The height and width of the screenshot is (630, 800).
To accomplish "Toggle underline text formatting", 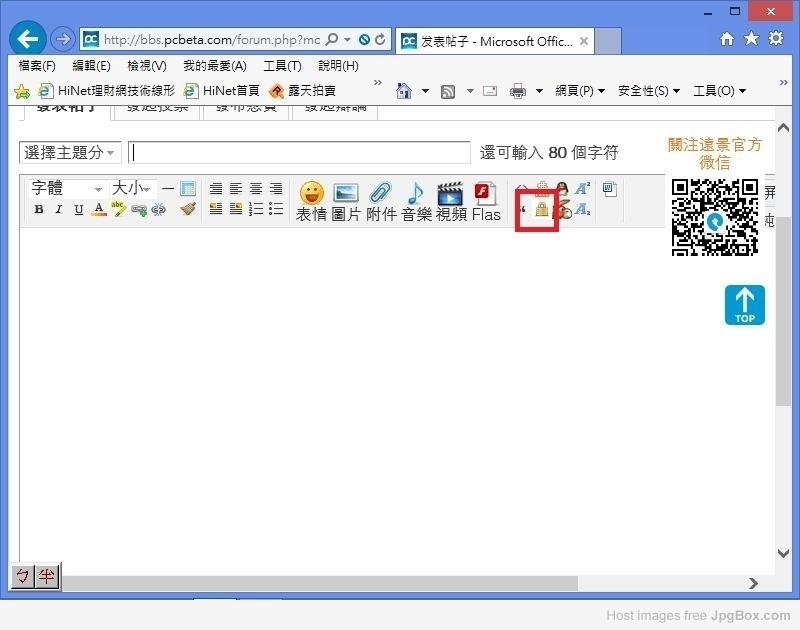I will point(79,210).
